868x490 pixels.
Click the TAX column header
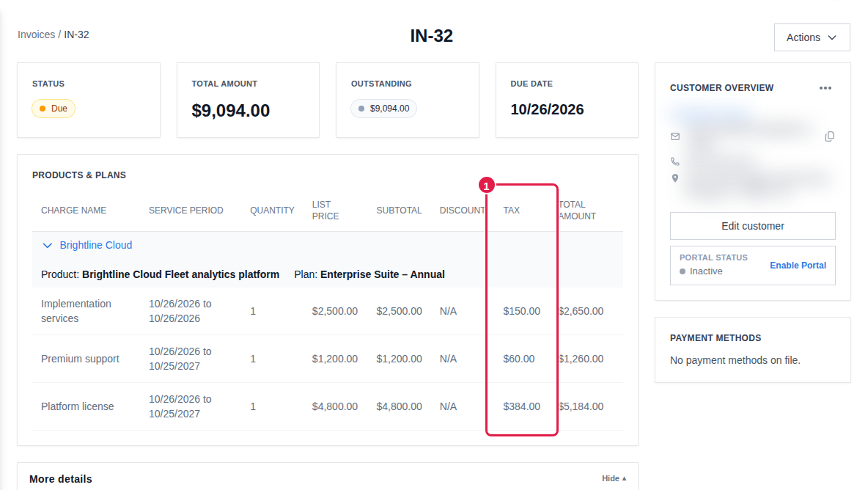512,211
